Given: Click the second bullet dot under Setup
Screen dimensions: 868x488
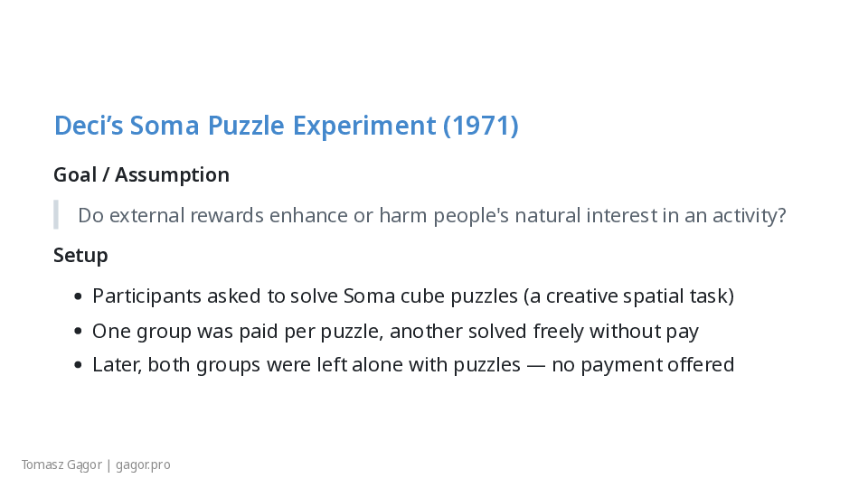Looking at the screenshot, I should tap(78, 332).
